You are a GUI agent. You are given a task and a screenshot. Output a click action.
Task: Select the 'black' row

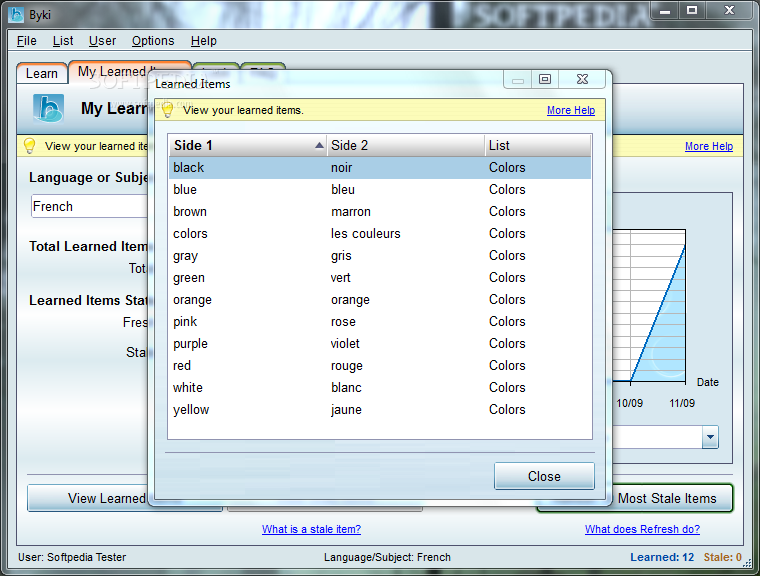(380, 168)
